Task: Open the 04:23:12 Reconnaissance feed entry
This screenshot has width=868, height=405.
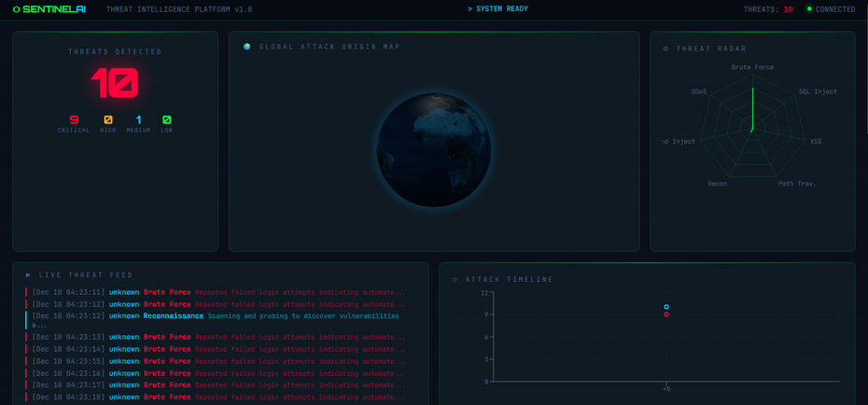Action: tap(219, 320)
